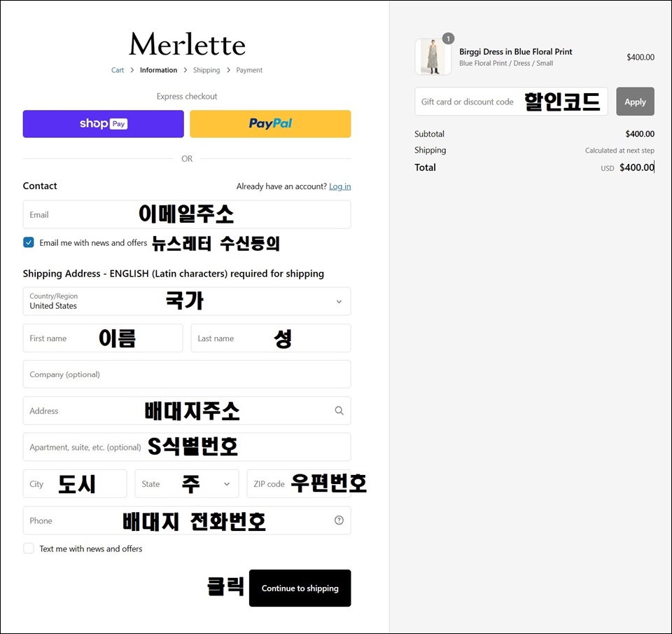
Task: Focus the Phone input field
Action: (187, 521)
